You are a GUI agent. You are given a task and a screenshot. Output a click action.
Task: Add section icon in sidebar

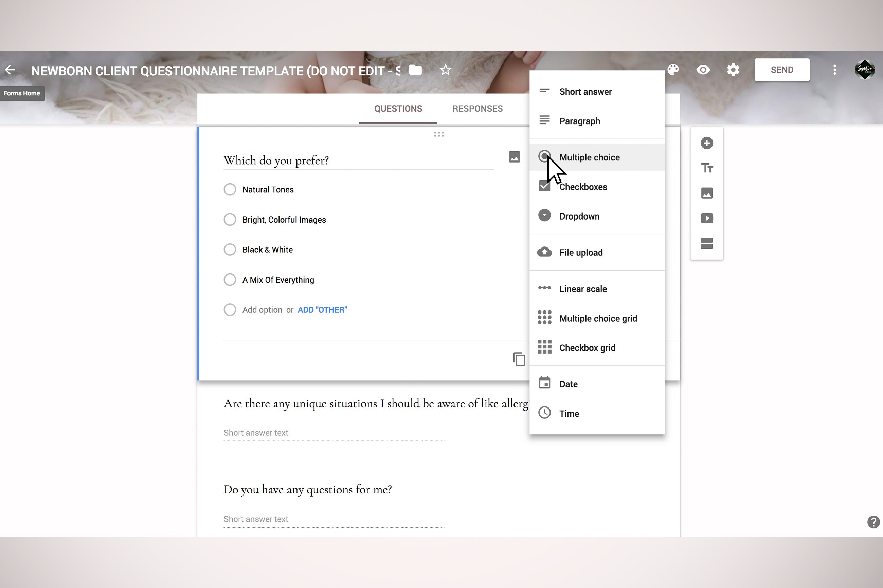(x=707, y=243)
